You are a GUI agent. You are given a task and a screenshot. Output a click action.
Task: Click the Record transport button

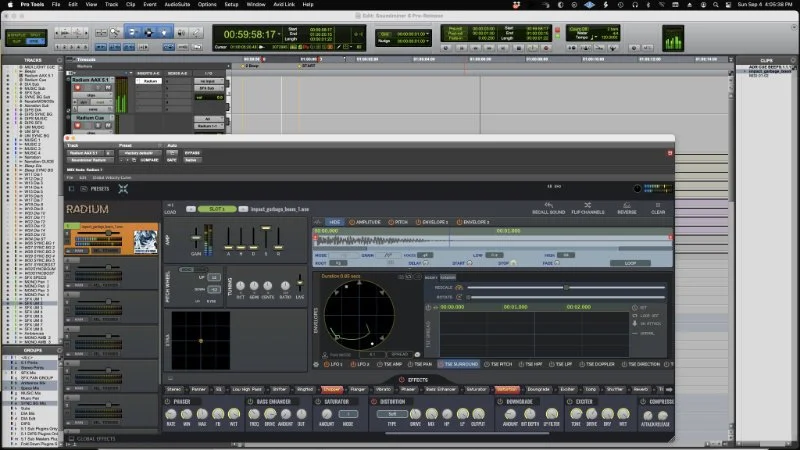coord(546,48)
